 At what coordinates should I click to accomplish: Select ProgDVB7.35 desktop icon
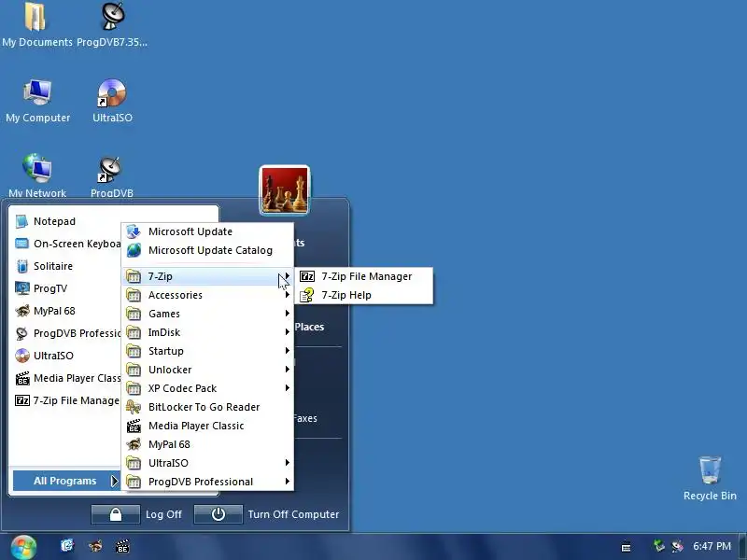pyautogui.click(x=112, y=25)
